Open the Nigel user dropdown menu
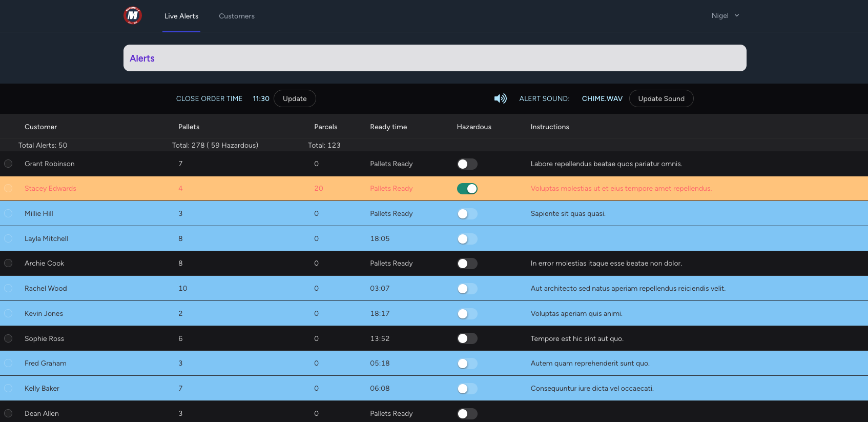Screen dimensions: 868x422 [725, 15]
